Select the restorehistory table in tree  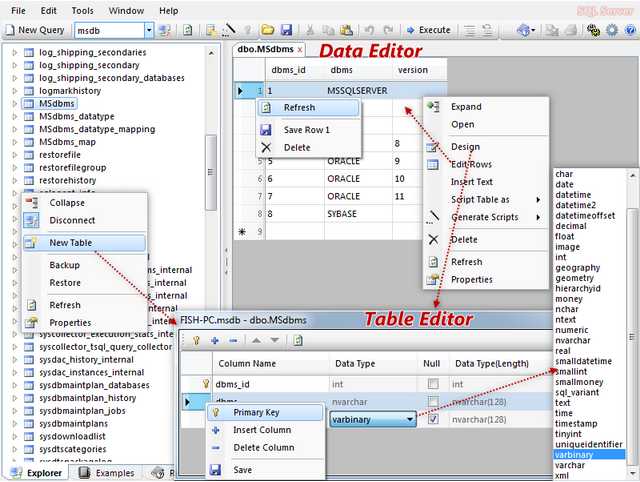[68, 180]
